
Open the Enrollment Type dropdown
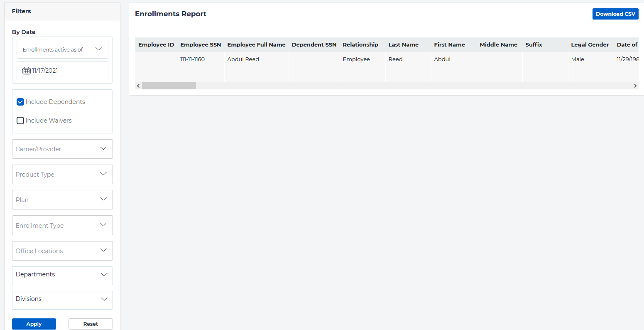click(x=62, y=225)
